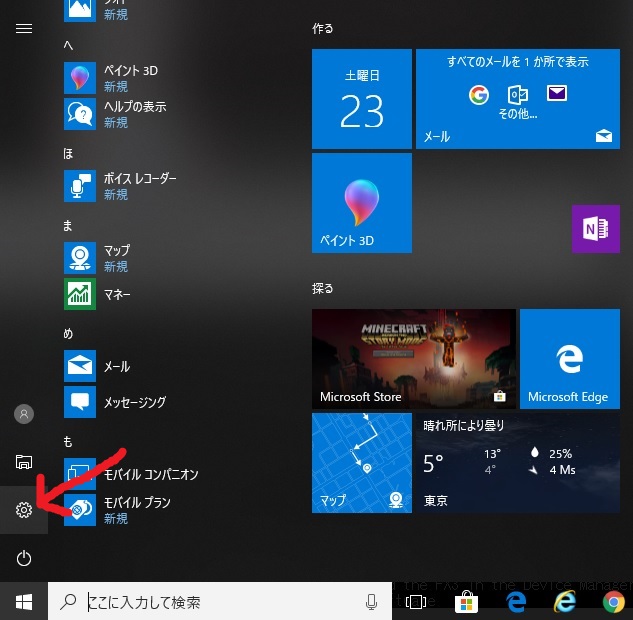This screenshot has width=633, height=620.
Task: Click the マップ app list icon
Action: (80, 258)
